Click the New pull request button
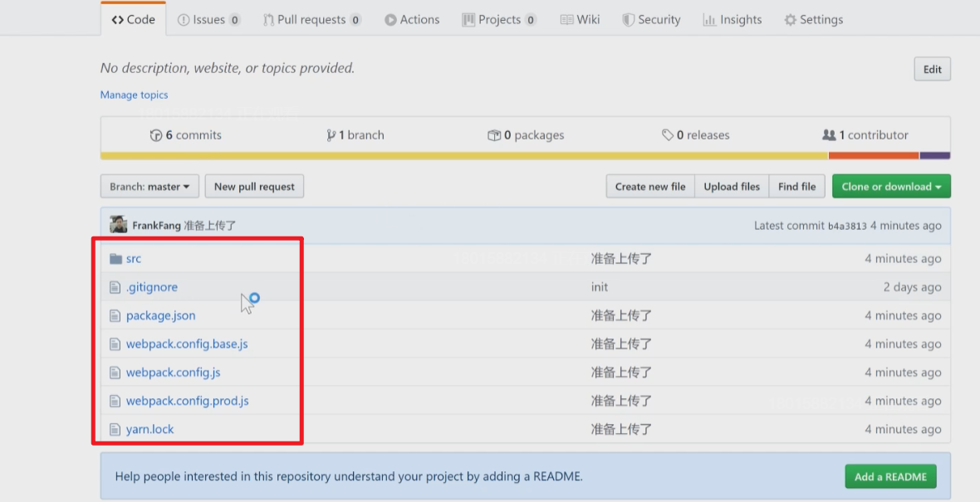This screenshot has width=980, height=502. (254, 186)
